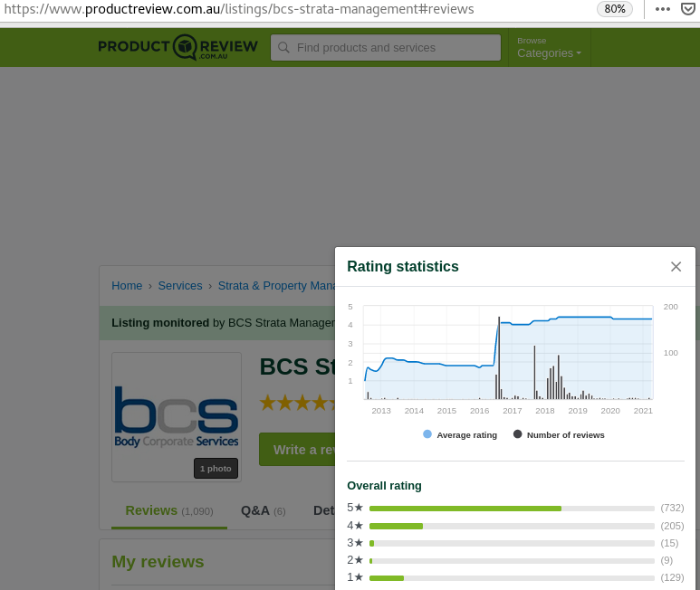
Task: Click the (205) four-star count
Action: pos(672,526)
